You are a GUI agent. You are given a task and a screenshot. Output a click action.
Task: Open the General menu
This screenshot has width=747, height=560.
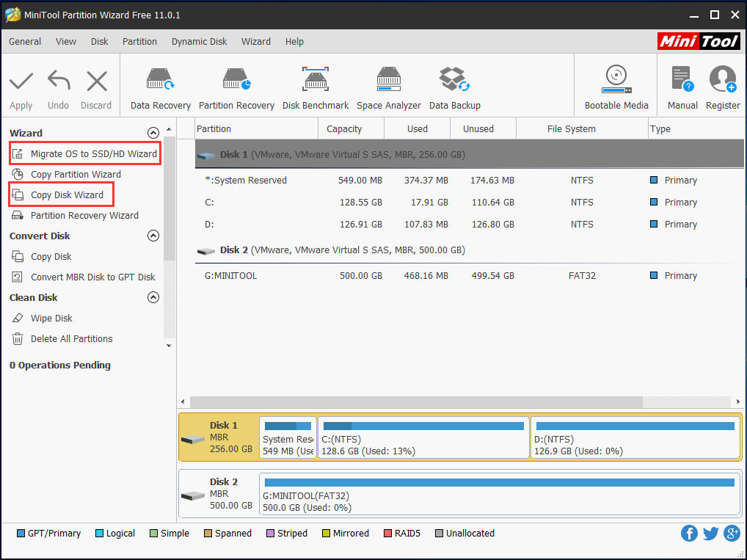tap(25, 41)
